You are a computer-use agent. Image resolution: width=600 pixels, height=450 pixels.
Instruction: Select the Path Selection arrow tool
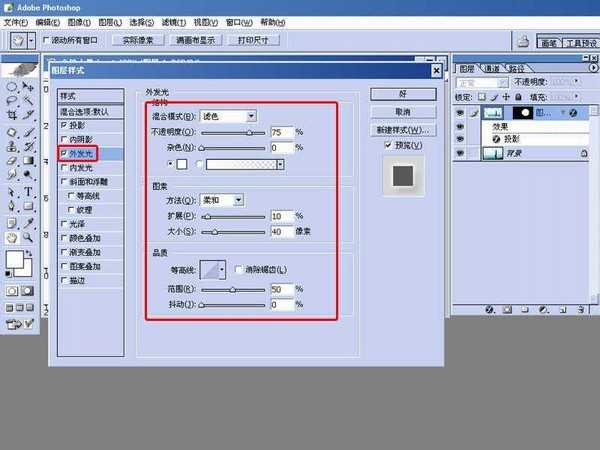coord(11,191)
